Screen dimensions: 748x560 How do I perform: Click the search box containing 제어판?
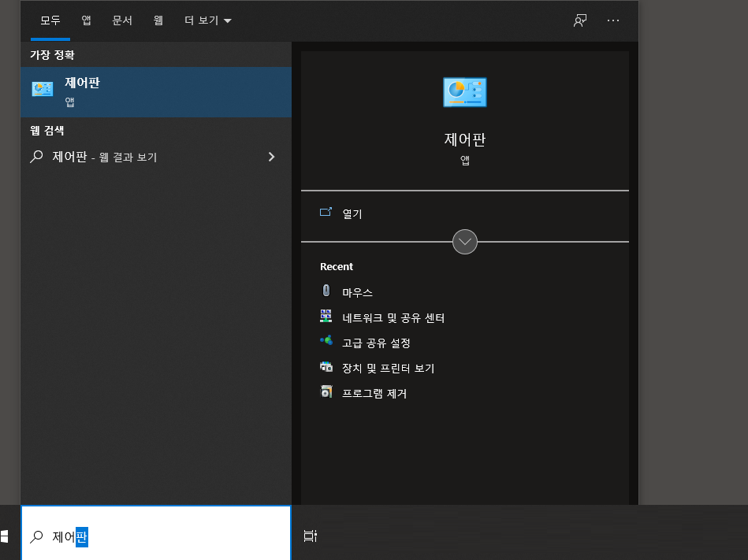[156, 533]
